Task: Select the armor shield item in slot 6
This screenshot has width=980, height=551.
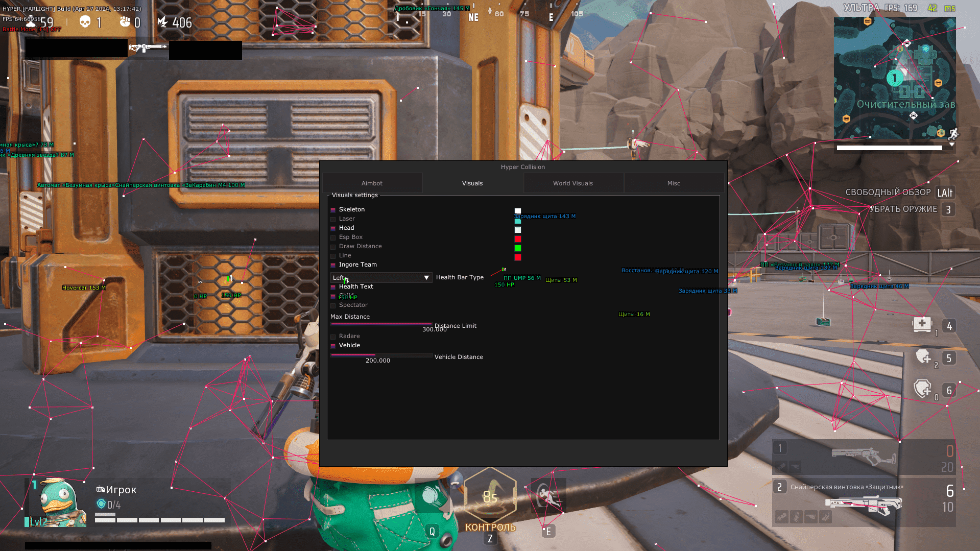Action: [x=925, y=390]
